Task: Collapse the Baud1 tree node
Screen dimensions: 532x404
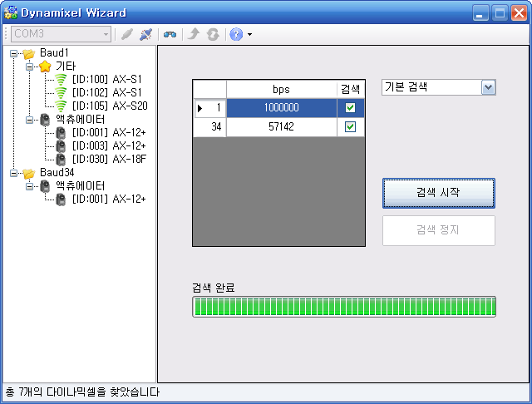Action: (16, 53)
